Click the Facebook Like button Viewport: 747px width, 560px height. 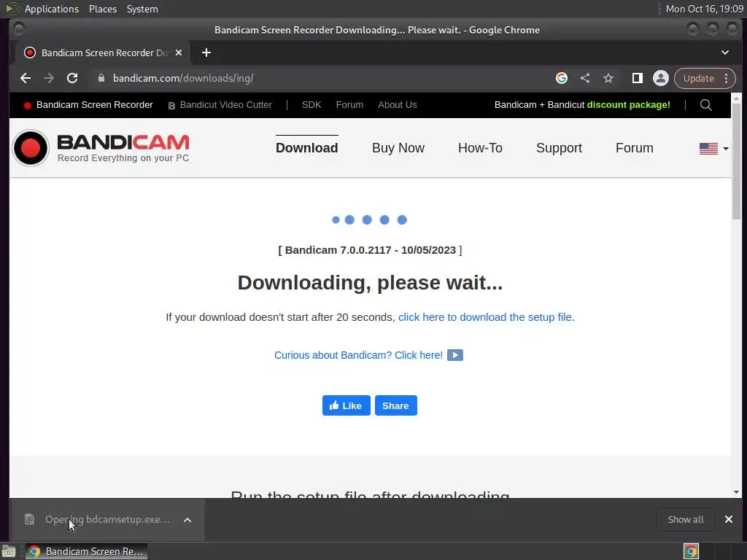click(347, 405)
